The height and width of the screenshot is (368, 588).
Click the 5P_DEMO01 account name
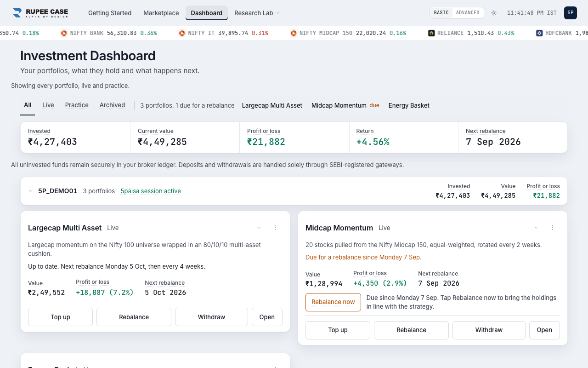tap(57, 191)
